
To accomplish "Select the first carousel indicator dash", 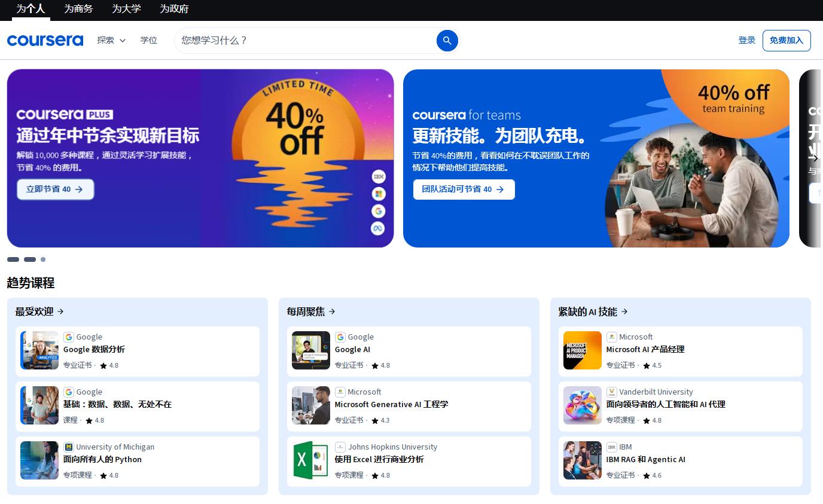I will pyautogui.click(x=13, y=259).
